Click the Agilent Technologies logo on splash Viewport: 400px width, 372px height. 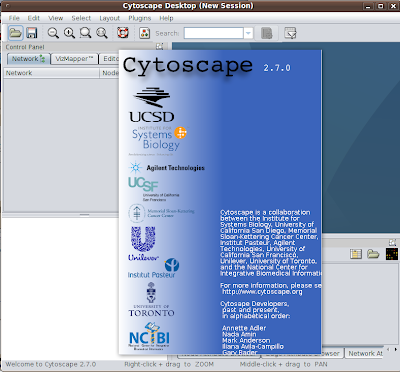pyautogui.click(x=166, y=167)
